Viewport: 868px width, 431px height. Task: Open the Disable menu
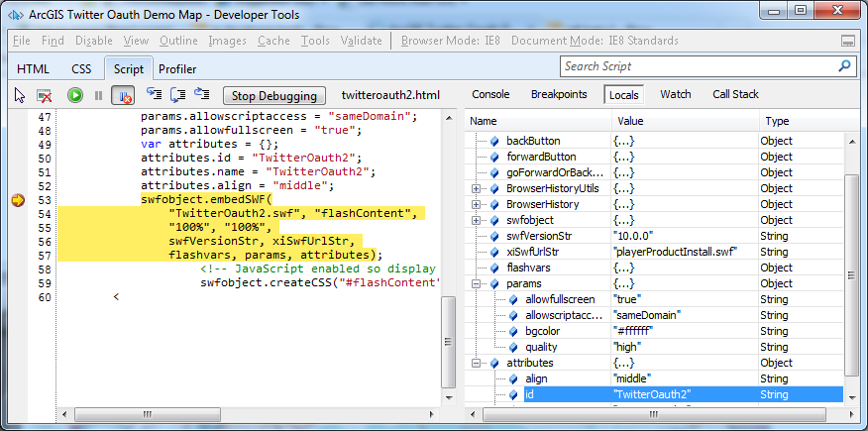[x=93, y=41]
